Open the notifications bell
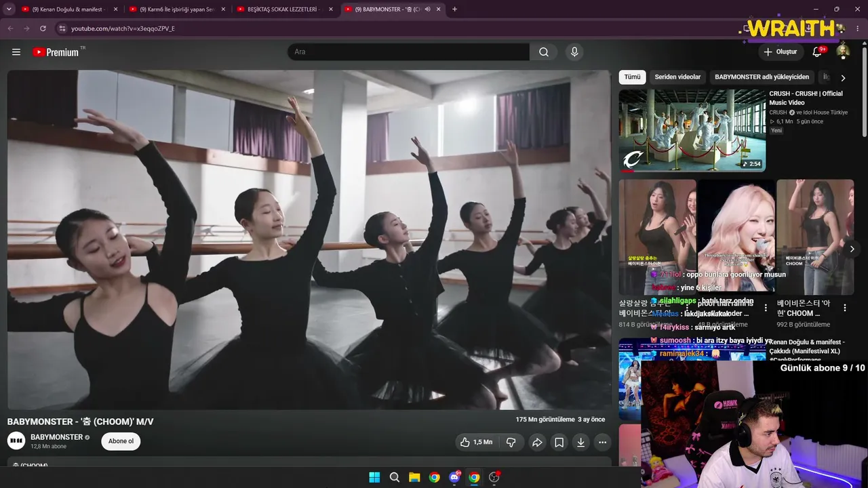Image resolution: width=868 pixels, height=488 pixels. [817, 52]
